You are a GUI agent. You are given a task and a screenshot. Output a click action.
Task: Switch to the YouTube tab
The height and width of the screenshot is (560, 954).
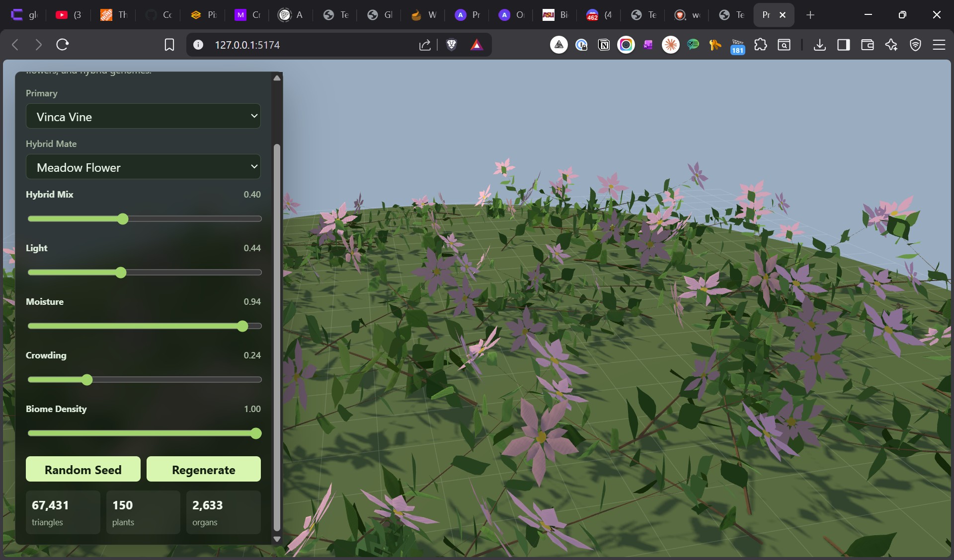tap(68, 15)
